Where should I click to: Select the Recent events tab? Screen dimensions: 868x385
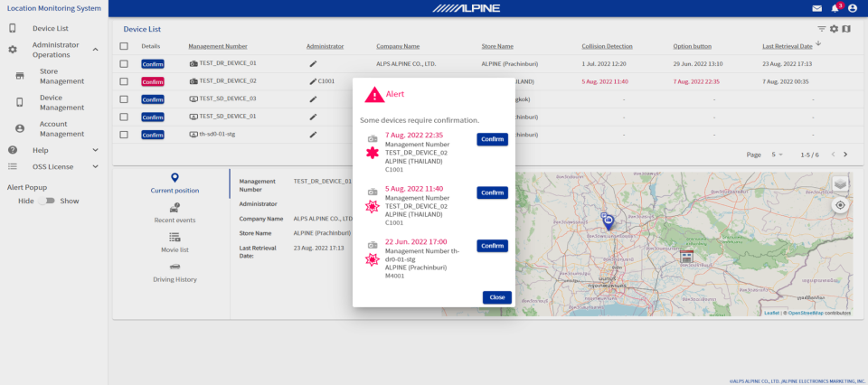pyautogui.click(x=175, y=213)
